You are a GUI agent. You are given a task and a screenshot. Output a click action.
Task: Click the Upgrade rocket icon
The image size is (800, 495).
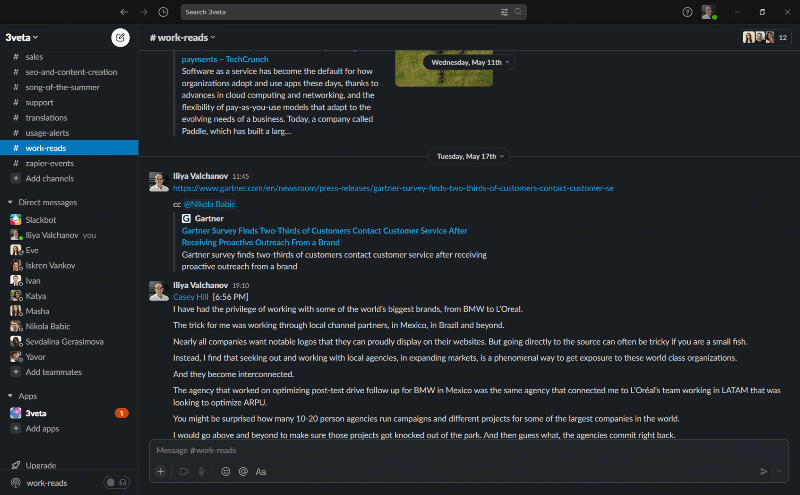pos(16,465)
